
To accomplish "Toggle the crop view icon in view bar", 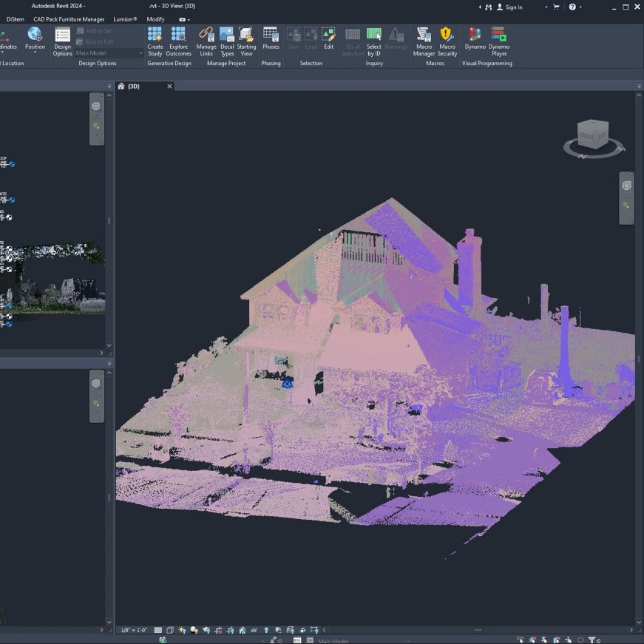I will 219,630.
